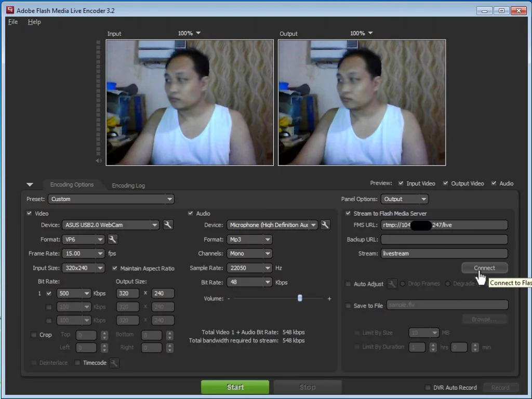Image resolution: width=532 pixels, height=399 pixels.
Task: Open the File menu
Action: pyautogui.click(x=13, y=22)
